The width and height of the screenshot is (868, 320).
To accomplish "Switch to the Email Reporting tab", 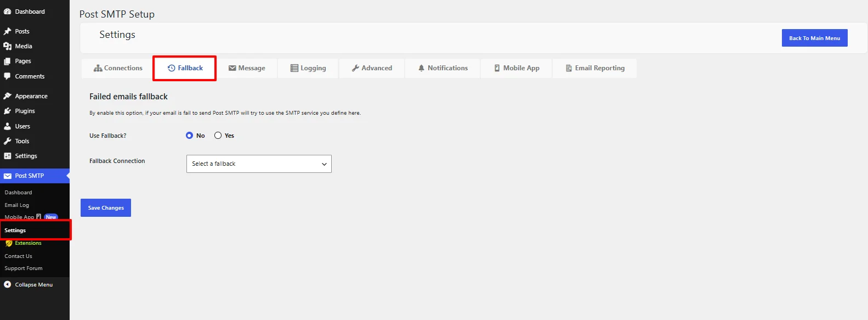I will (x=595, y=68).
